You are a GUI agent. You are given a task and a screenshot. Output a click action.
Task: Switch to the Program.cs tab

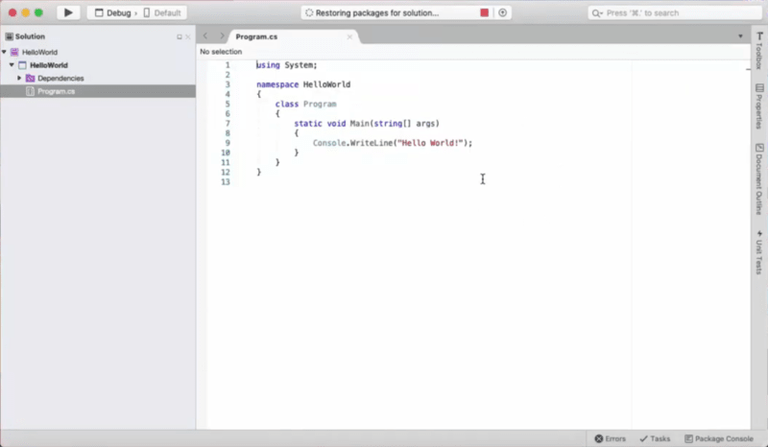point(257,37)
